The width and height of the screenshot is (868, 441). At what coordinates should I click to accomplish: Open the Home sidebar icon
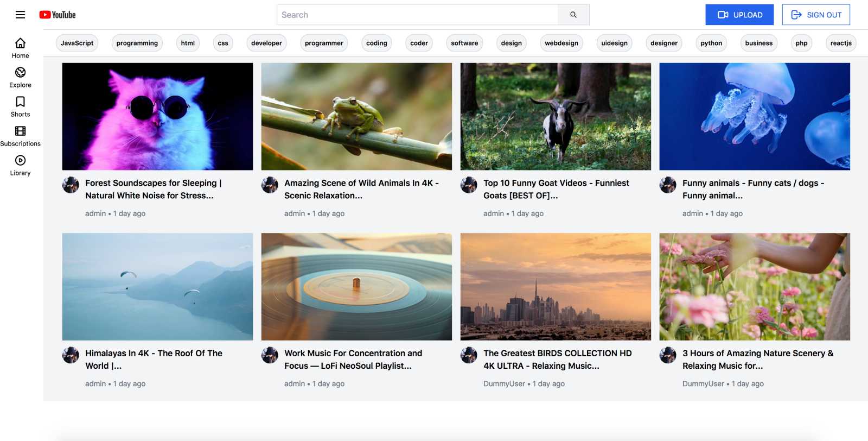[20, 47]
